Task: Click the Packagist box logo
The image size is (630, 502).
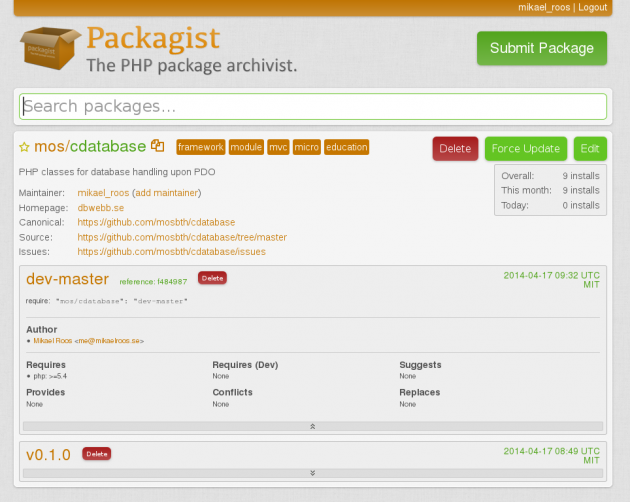Action: tap(50, 48)
